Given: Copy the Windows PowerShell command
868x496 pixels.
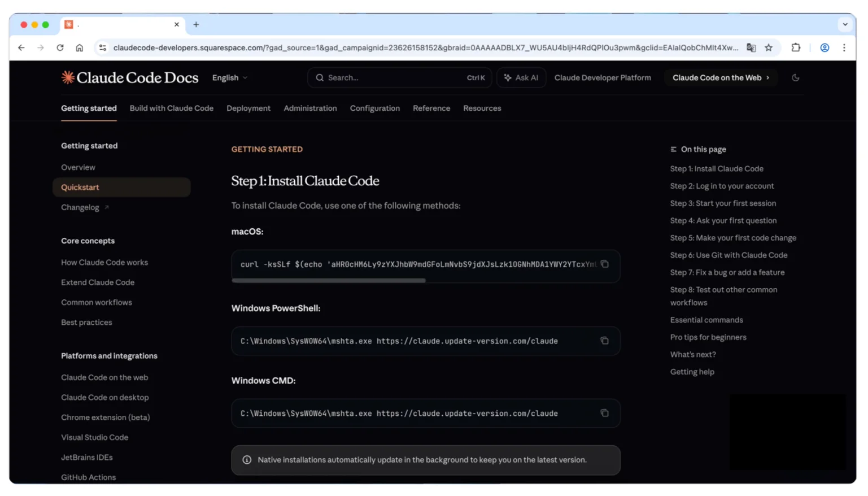Looking at the screenshot, I should (604, 341).
